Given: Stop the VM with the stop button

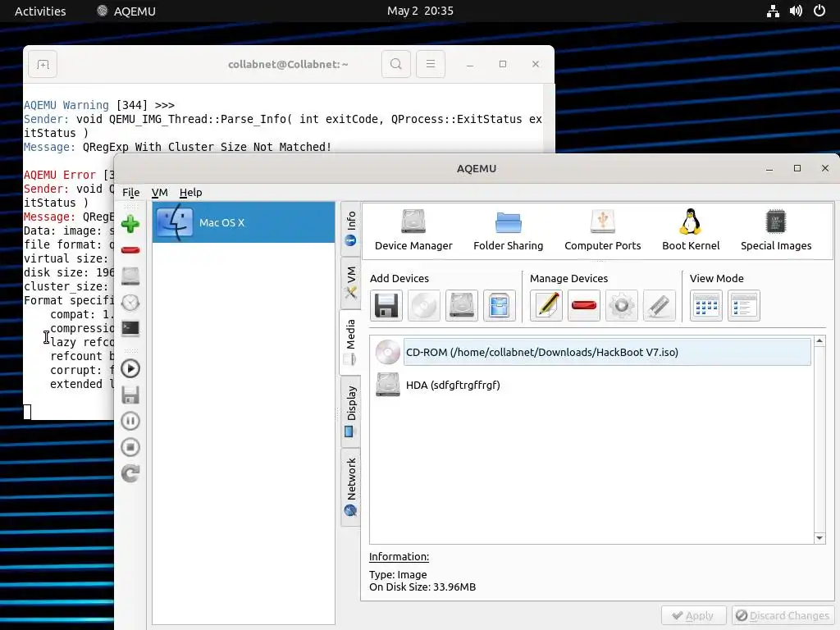Looking at the screenshot, I should (x=130, y=447).
